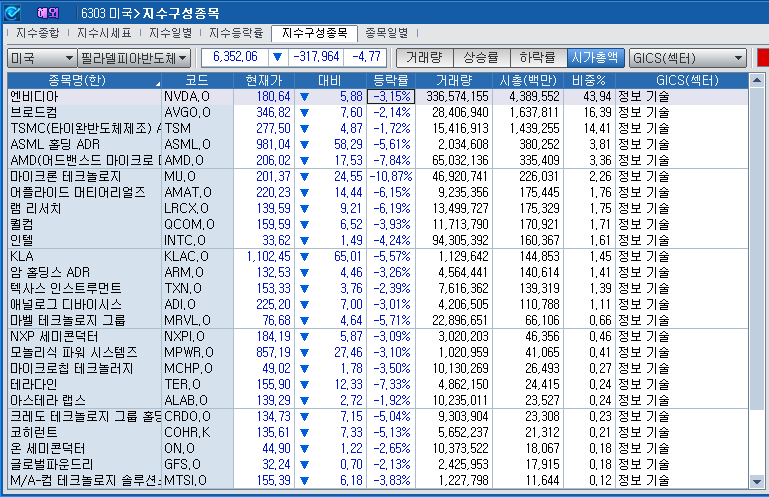Click the down triangle in 브로드컴 row
Screen dimensions: 769x497
[305, 113]
